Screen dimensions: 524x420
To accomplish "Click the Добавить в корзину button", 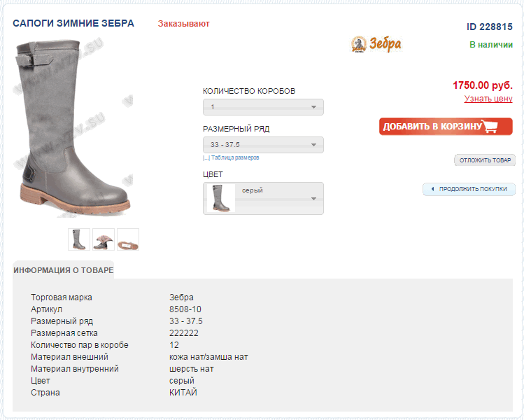I will click(x=446, y=127).
